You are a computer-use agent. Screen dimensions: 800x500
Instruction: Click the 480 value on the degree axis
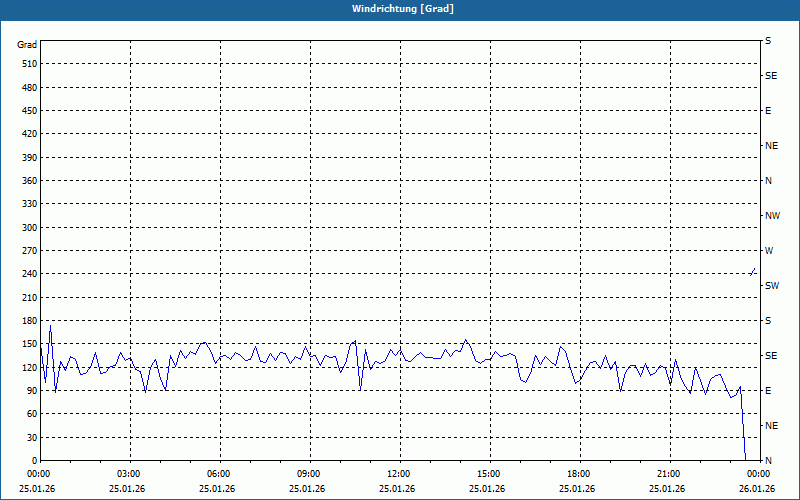click(30, 87)
